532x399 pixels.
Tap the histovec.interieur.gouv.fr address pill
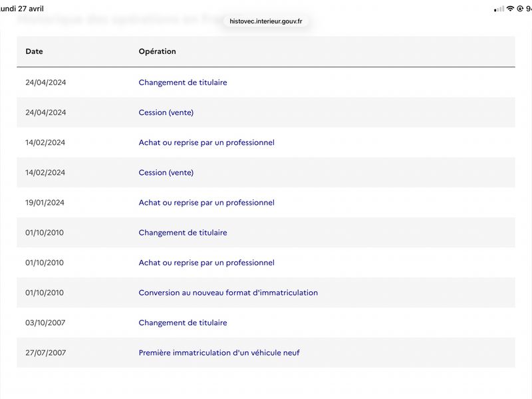[x=265, y=21]
